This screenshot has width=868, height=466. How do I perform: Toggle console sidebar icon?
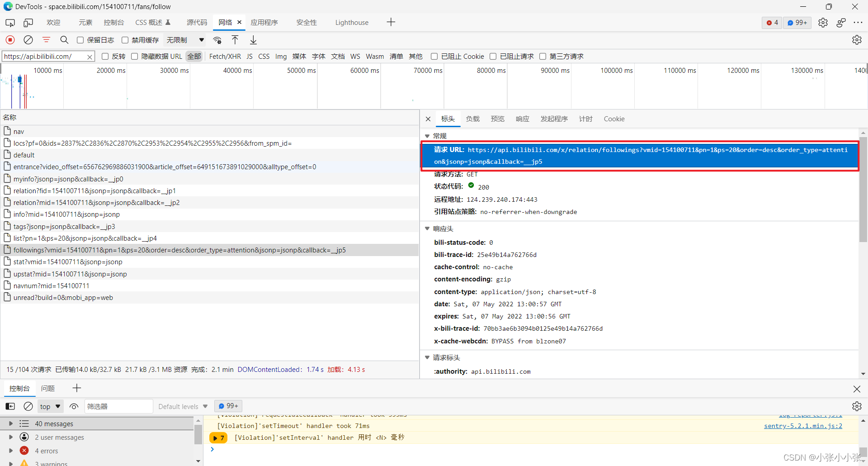click(x=10, y=406)
